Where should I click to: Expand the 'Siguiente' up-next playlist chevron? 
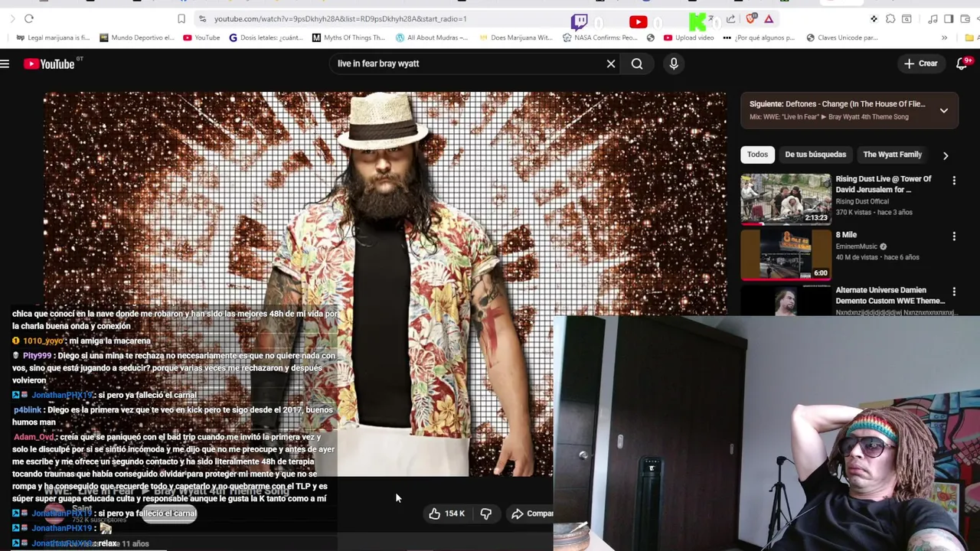[x=944, y=110]
